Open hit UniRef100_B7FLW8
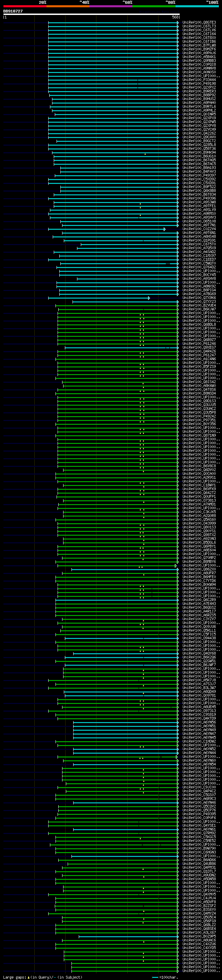The height and width of the screenshot is (980, 222). [199, 46]
